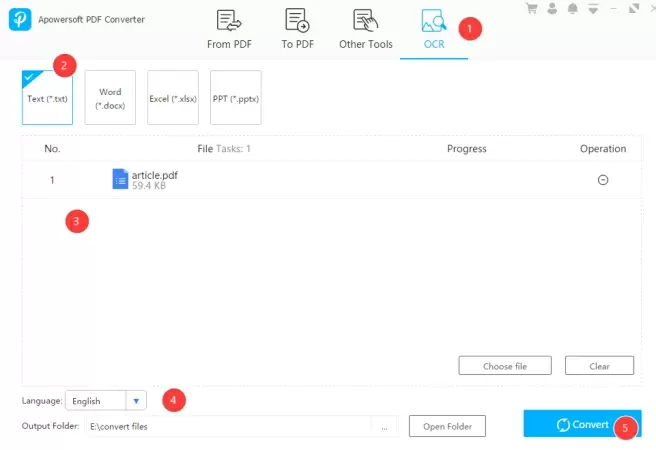Switch to the To PDF tab
The width and height of the screenshot is (656, 450).
pyautogui.click(x=297, y=30)
